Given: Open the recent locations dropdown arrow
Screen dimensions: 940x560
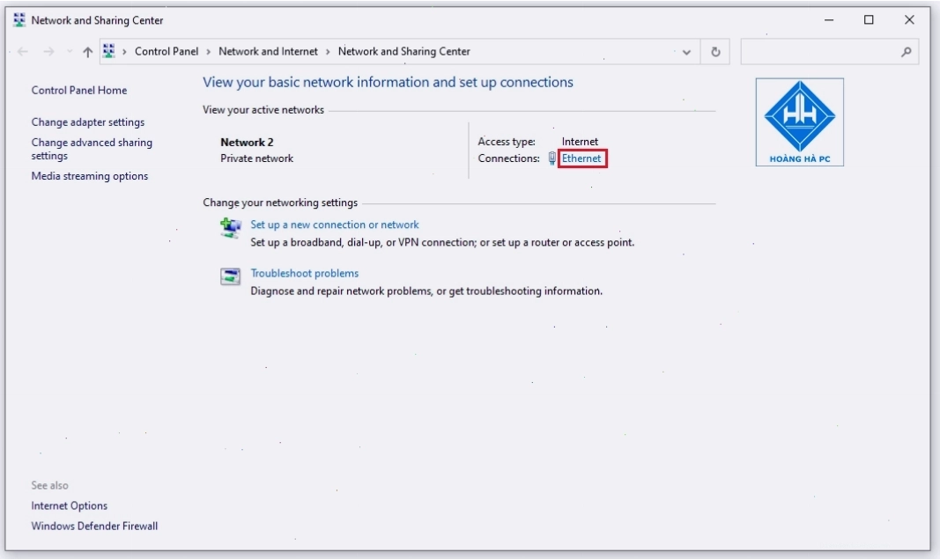Looking at the screenshot, I should pos(70,52).
